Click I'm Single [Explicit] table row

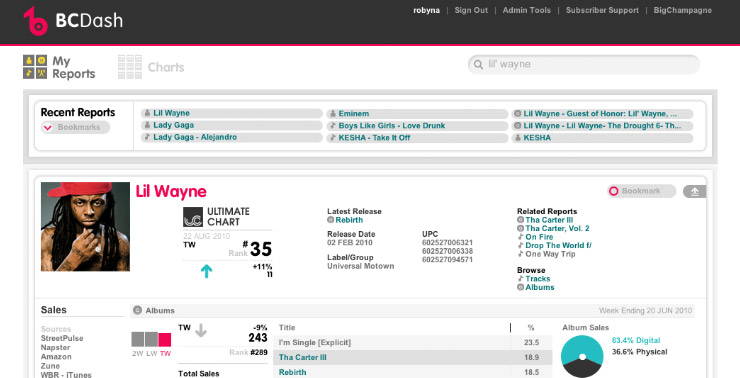(412, 343)
